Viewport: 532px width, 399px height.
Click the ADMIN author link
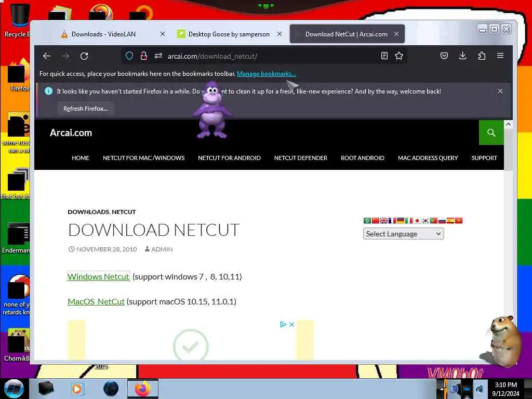(x=162, y=249)
